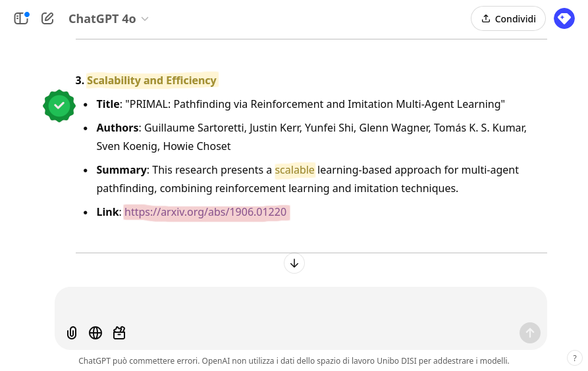Click the highlighted Scalability and Efficiency heading
Screen dimensions: 588x371
click(152, 80)
